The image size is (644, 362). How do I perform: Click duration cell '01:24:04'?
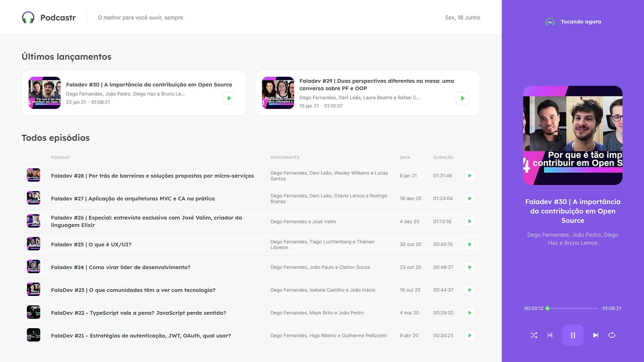pos(443,198)
